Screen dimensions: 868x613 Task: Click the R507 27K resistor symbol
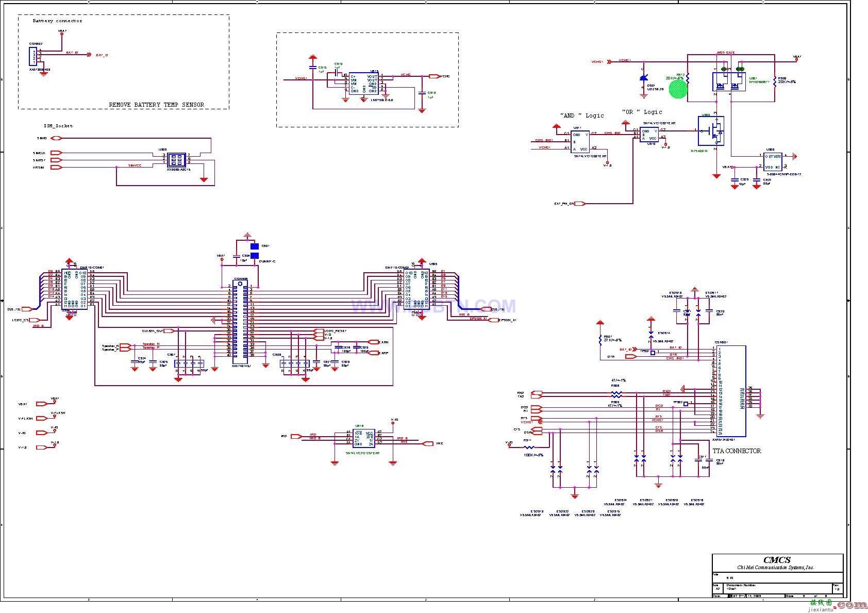(600, 340)
